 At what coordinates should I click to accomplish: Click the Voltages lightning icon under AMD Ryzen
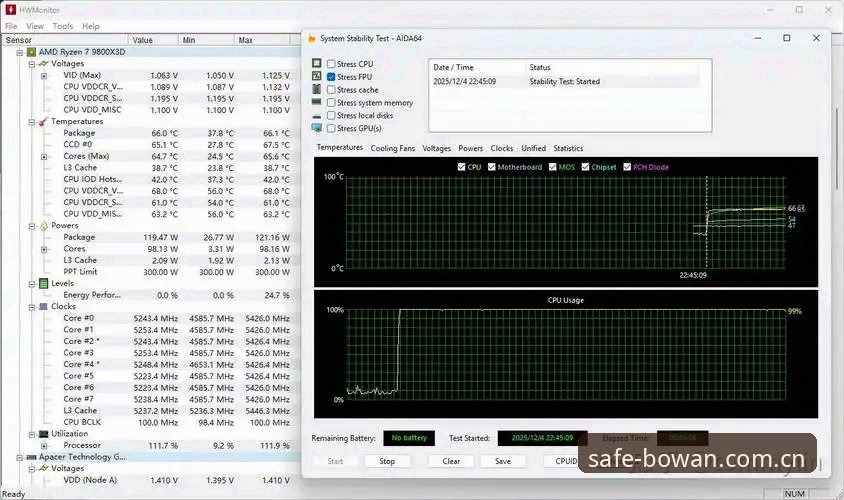coord(44,64)
